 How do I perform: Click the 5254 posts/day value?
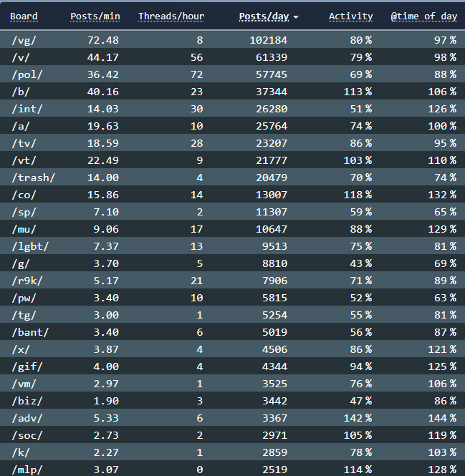(274, 315)
